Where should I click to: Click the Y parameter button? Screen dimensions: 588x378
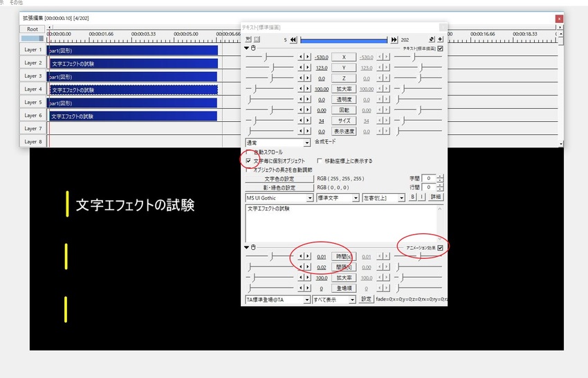tap(344, 68)
